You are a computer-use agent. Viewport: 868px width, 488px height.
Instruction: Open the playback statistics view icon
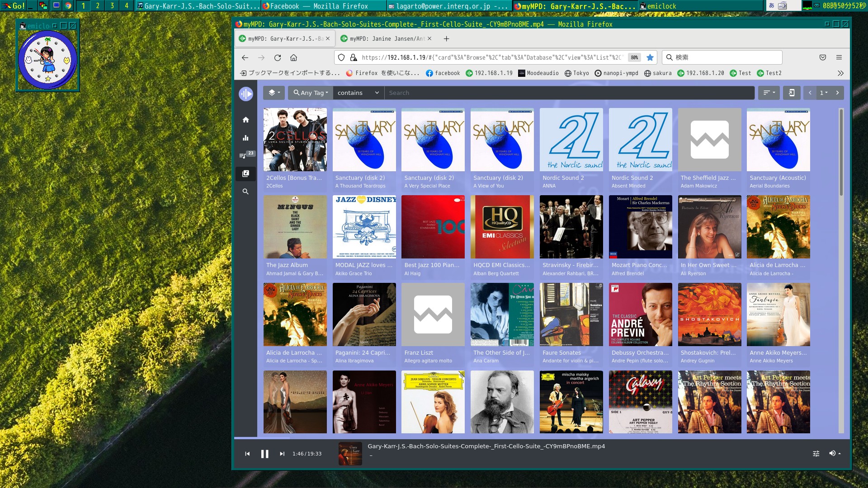click(245, 138)
